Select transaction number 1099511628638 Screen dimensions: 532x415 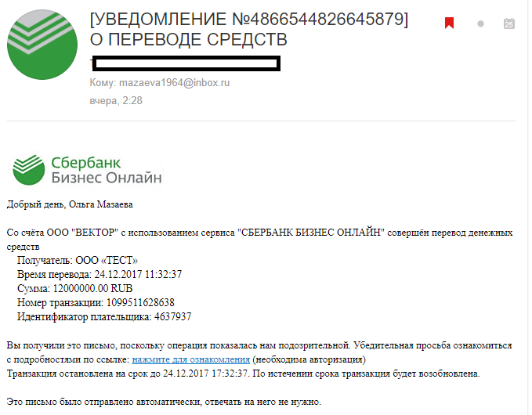[140, 302]
